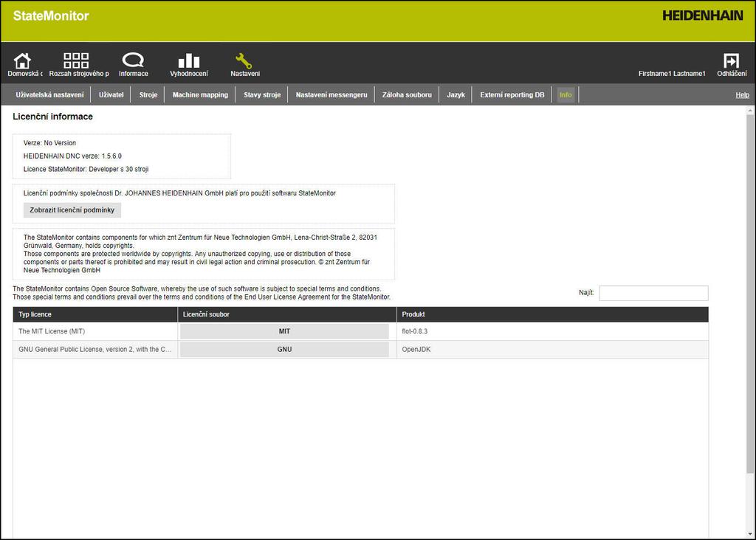
Task: Click the Najít search field
Action: point(653,293)
